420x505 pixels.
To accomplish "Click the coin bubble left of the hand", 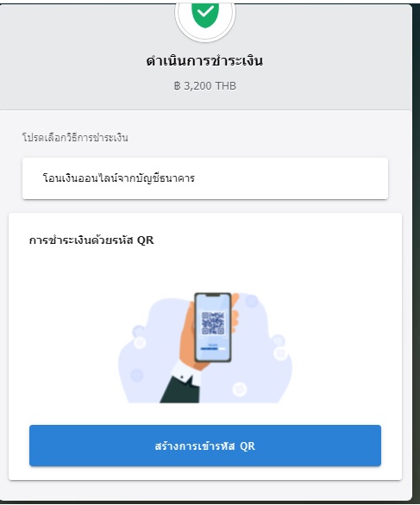I will [x=140, y=342].
